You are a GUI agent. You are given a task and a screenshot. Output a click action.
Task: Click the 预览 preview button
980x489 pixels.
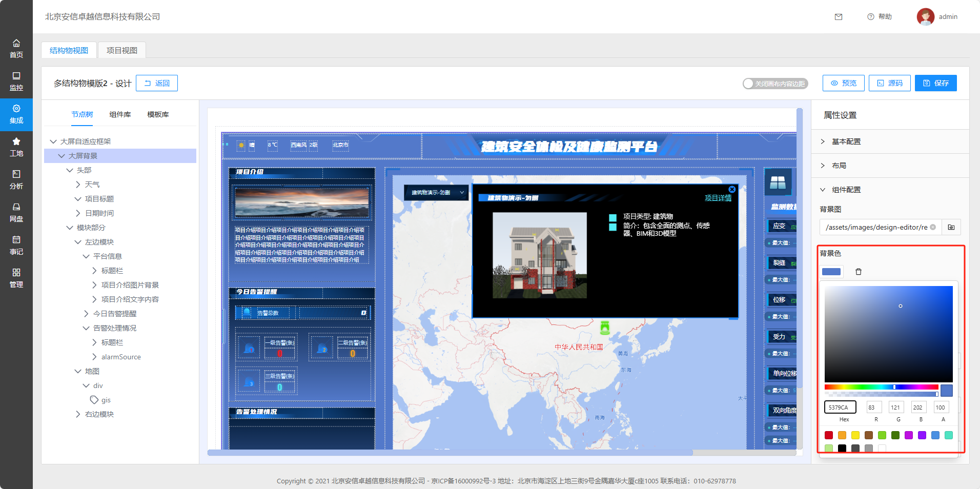843,83
